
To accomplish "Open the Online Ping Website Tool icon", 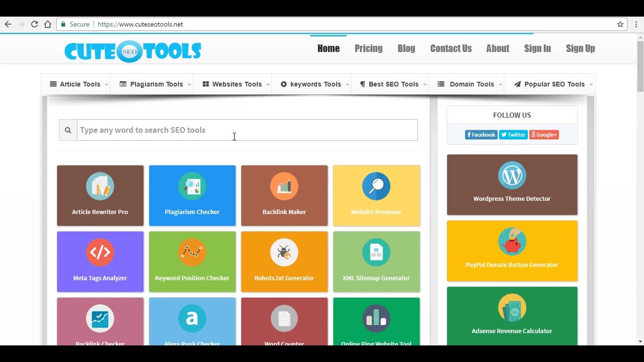I will pyautogui.click(x=376, y=319).
